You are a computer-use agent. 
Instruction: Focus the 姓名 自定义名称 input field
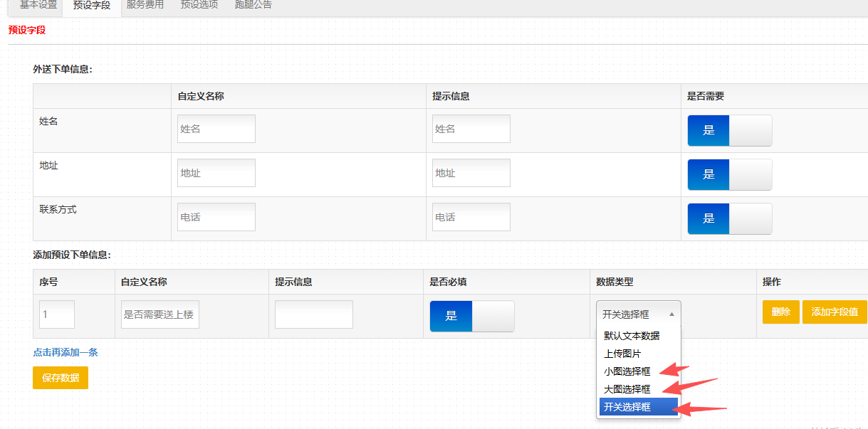[216, 129]
